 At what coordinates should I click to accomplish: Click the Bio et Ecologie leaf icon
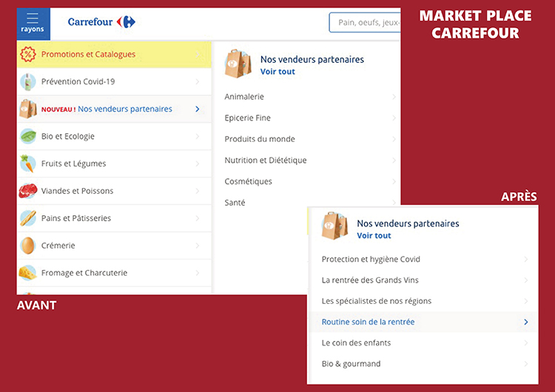(28, 136)
